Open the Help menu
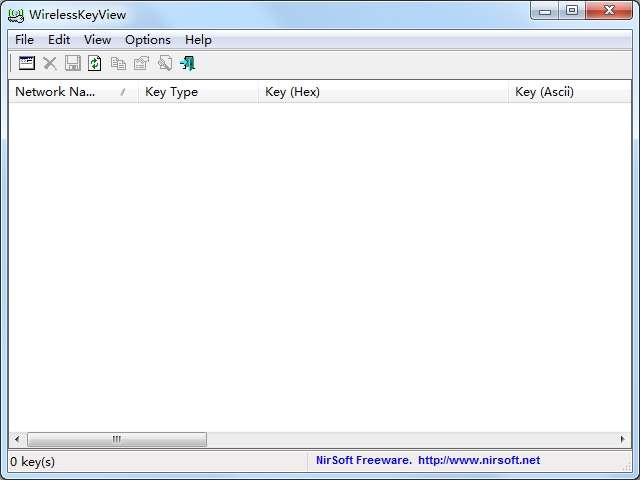Viewport: 640px width, 480px height. [x=198, y=40]
